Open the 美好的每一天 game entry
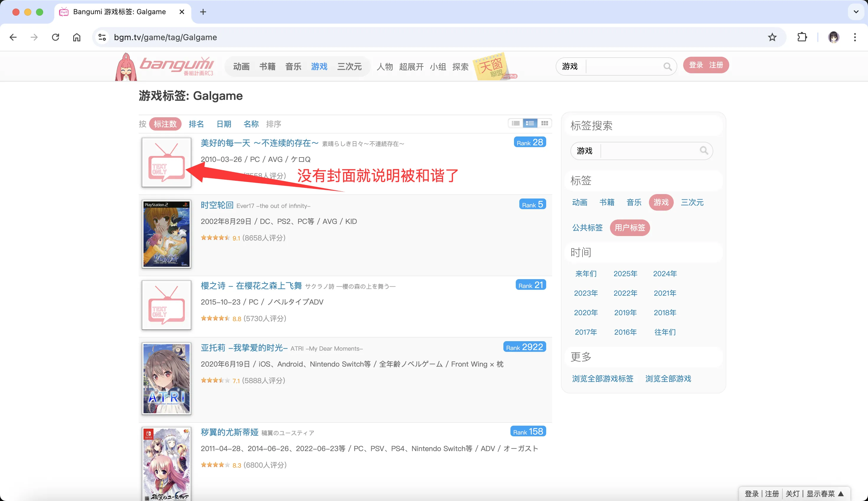The height and width of the screenshot is (501, 868). (260, 143)
